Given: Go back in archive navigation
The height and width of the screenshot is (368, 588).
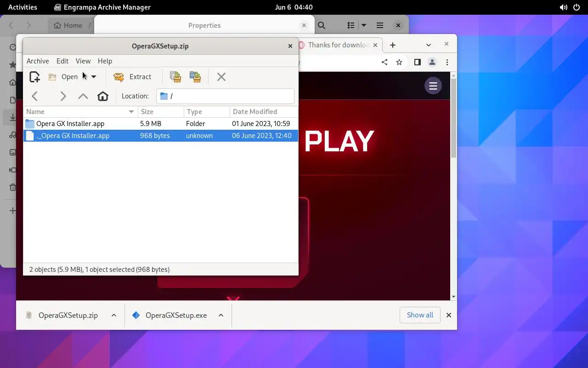Looking at the screenshot, I should pyautogui.click(x=35, y=96).
